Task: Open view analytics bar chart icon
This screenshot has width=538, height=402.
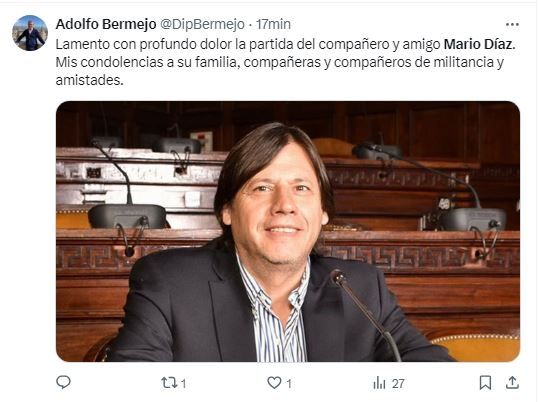Action: (x=379, y=383)
